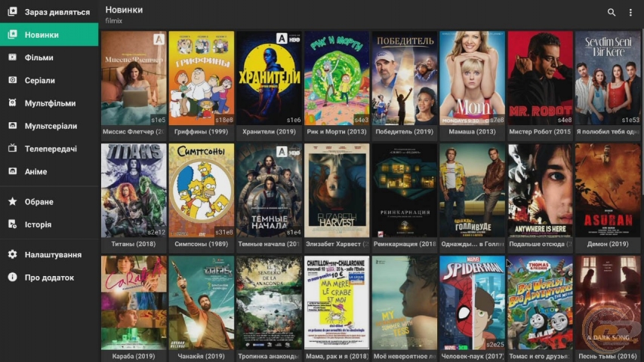The width and height of the screenshot is (644, 362).
Task: Click the filmix subtitle text
Action: click(x=114, y=20)
